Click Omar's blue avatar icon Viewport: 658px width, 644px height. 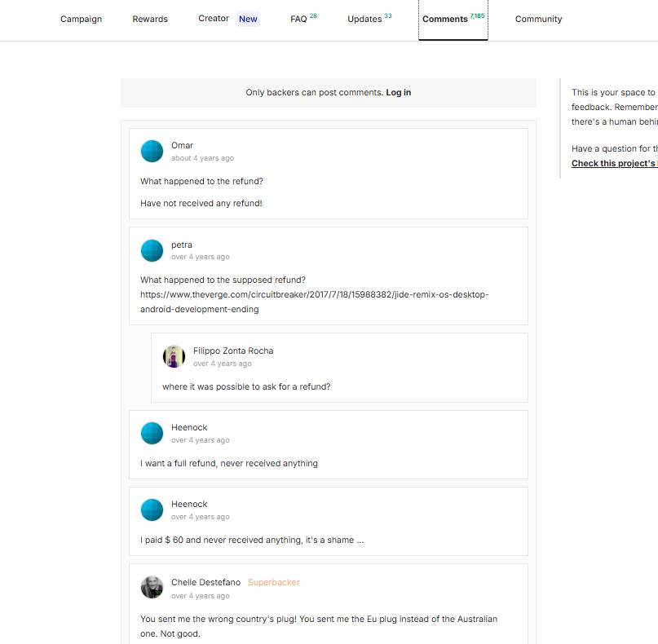pos(152,151)
